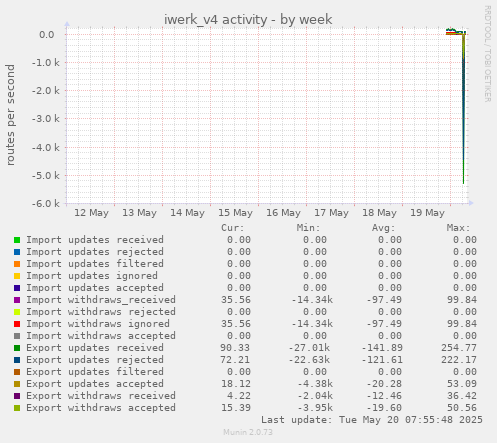This screenshot has width=497, height=443.
Task: Click the 'Export updates filtered' legend label
Action: pos(95,372)
